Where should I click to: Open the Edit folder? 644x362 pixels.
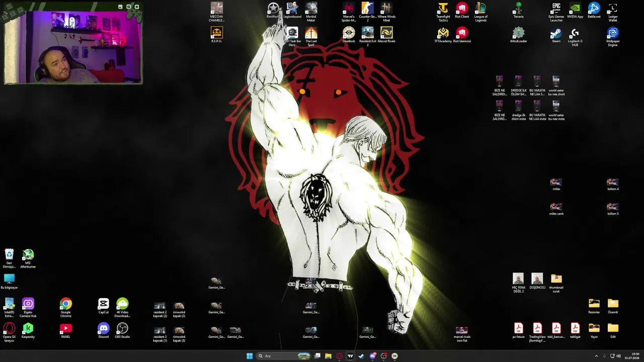[613, 330]
